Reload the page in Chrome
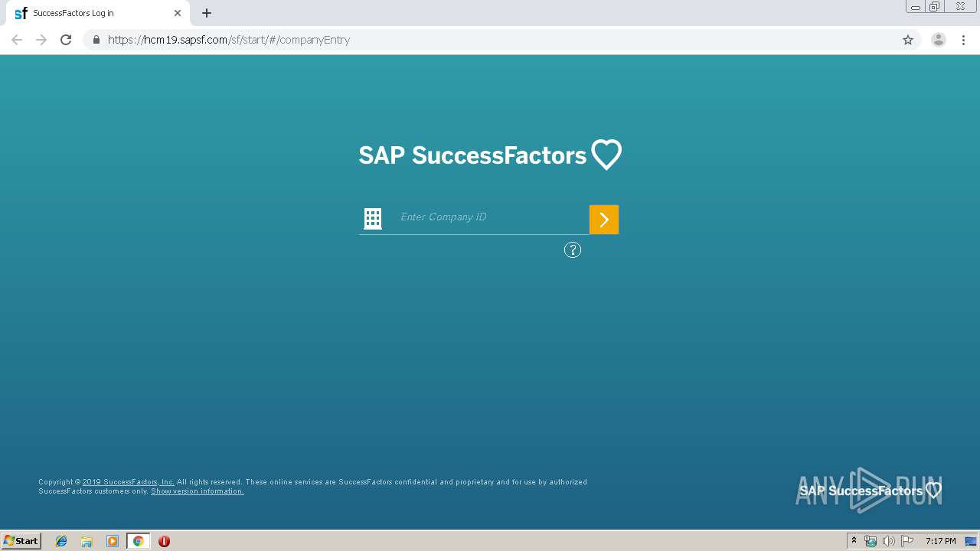This screenshot has height=551, width=980. point(66,40)
